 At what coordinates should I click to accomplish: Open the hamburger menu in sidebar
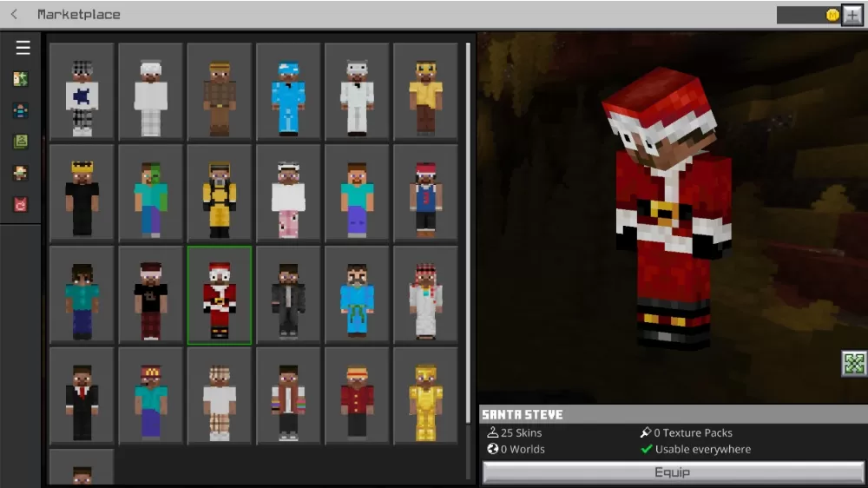23,48
